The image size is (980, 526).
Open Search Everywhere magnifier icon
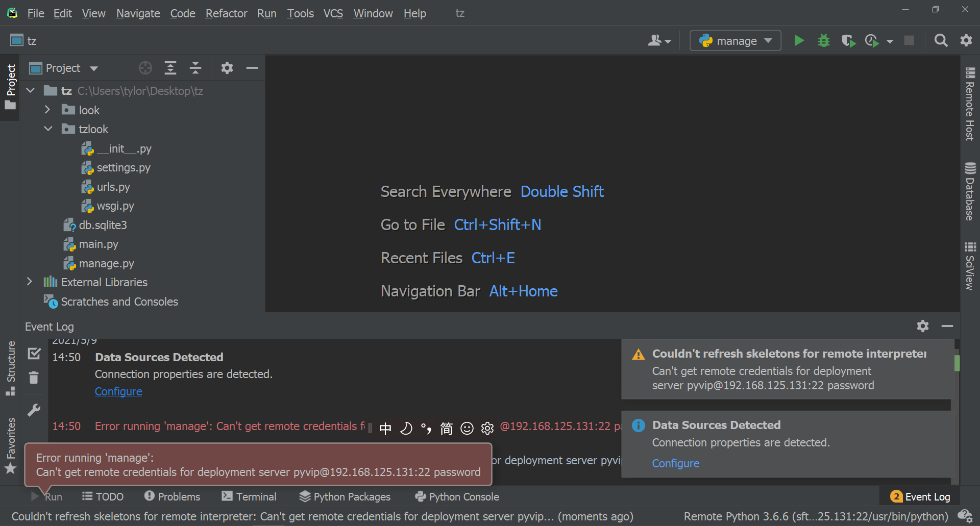coord(941,40)
